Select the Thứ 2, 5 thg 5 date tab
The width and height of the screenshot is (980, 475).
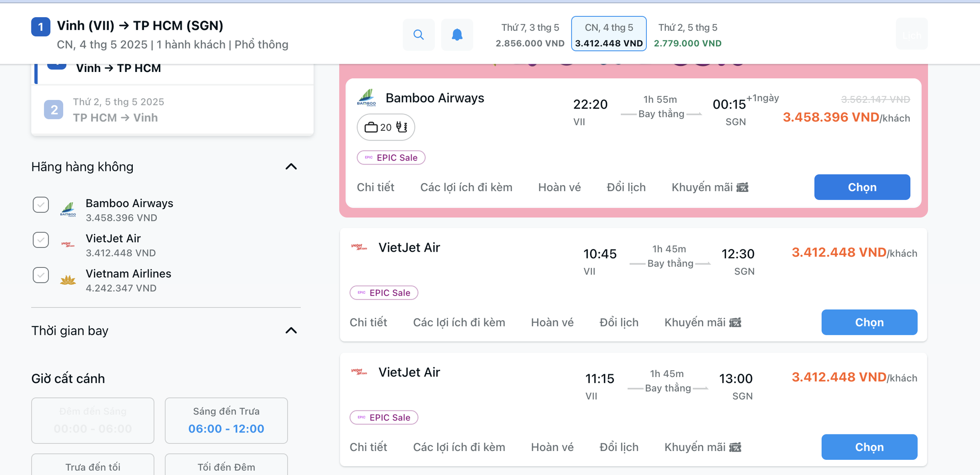pyautogui.click(x=687, y=35)
